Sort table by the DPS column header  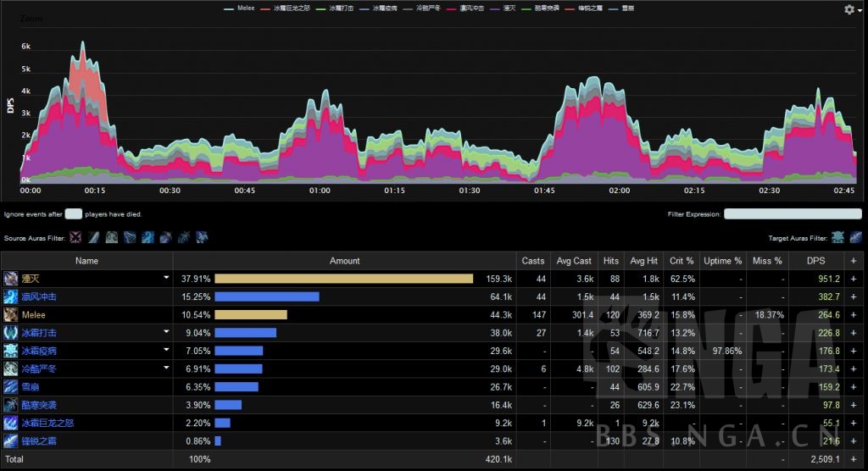pos(815,261)
